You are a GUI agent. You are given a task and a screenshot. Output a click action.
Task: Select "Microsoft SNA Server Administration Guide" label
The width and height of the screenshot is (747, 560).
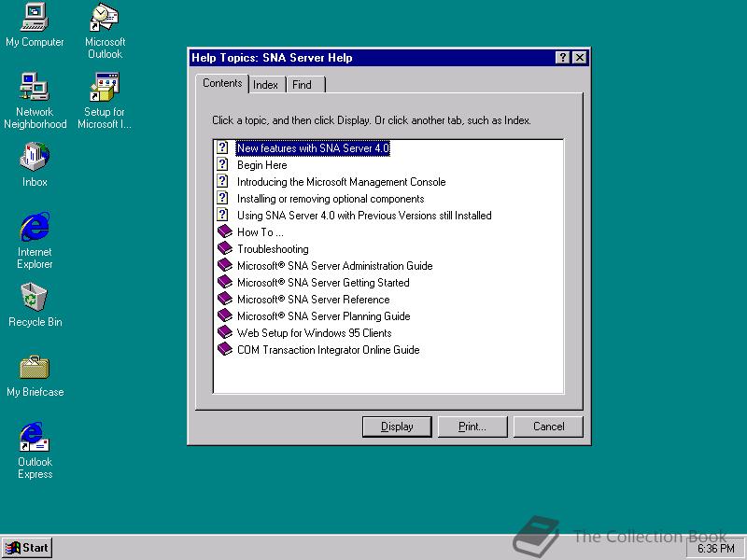[x=335, y=266]
